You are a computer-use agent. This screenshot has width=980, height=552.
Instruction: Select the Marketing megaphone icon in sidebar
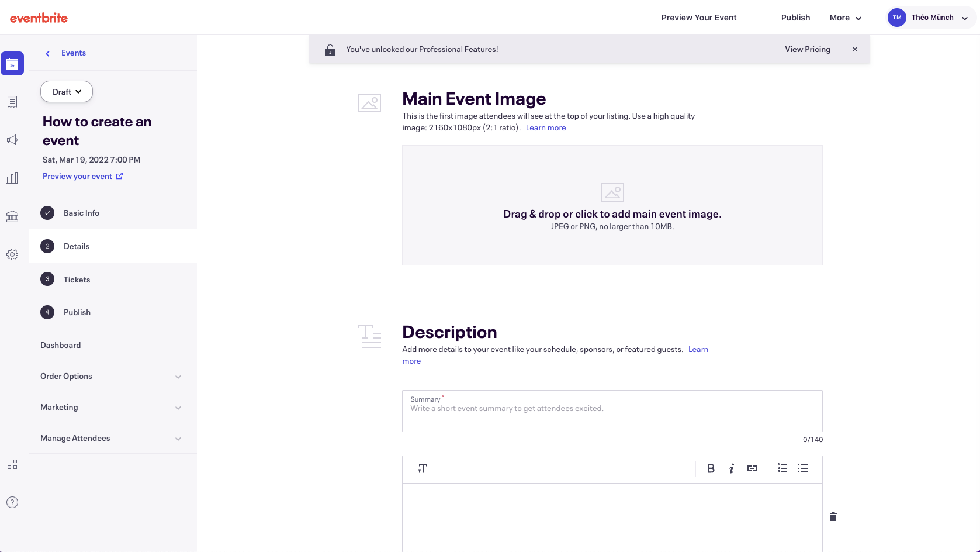pyautogui.click(x=12, y=140)
